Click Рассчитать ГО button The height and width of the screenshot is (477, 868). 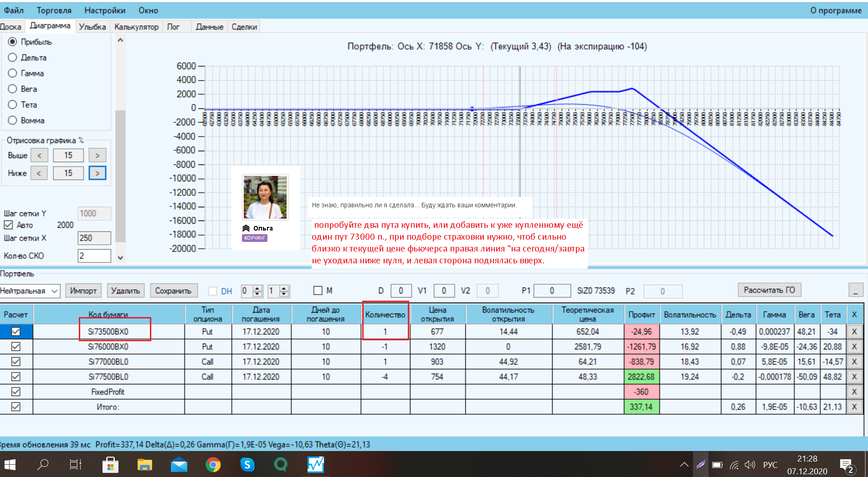pos(769,290)
